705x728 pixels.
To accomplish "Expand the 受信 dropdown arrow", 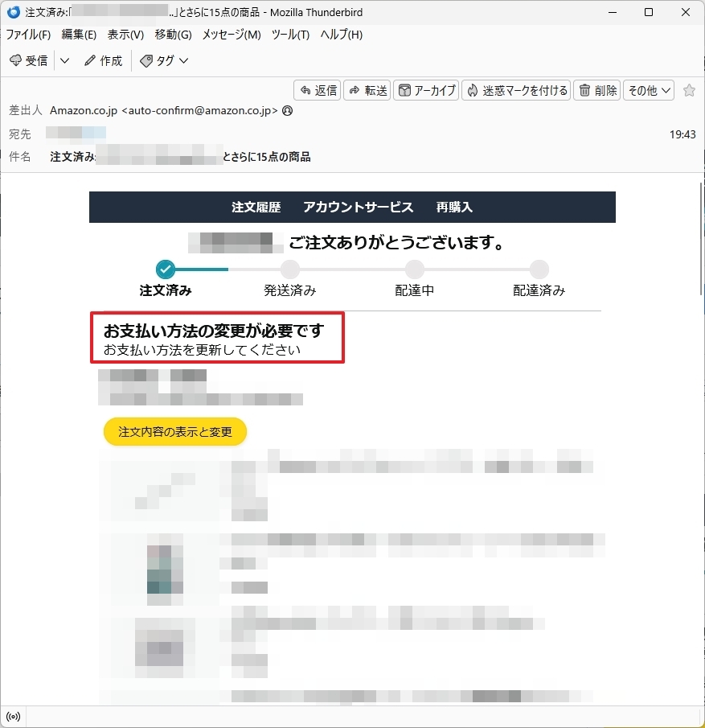I will coord(64,60).
